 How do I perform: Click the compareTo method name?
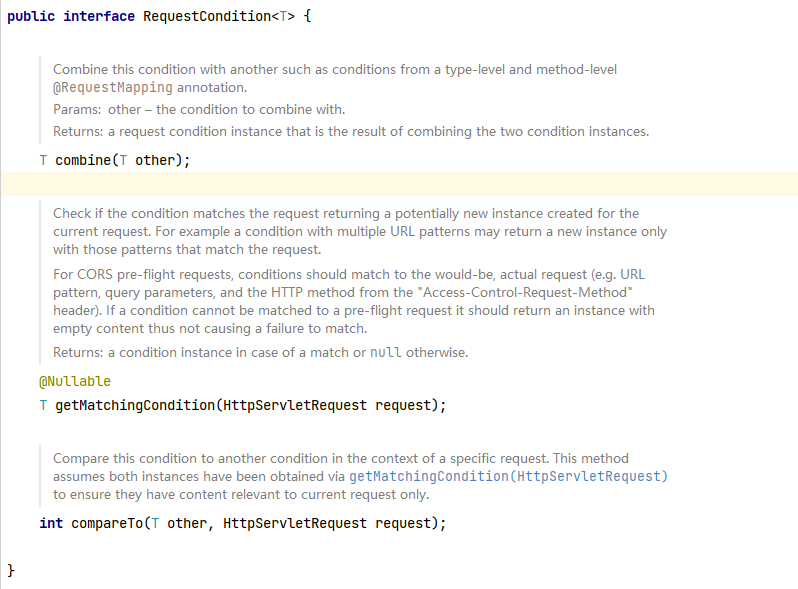point(107,523)
